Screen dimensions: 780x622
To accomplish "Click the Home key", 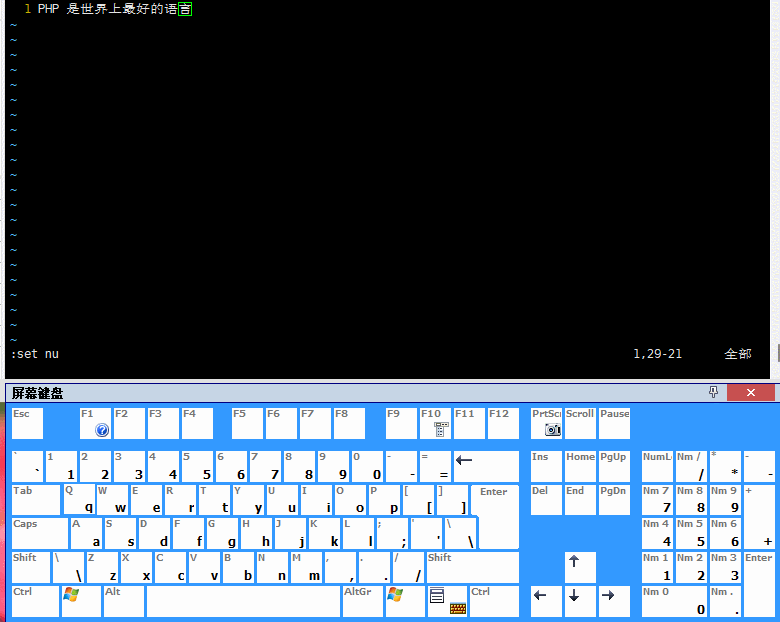I will [x=580, y=466].
